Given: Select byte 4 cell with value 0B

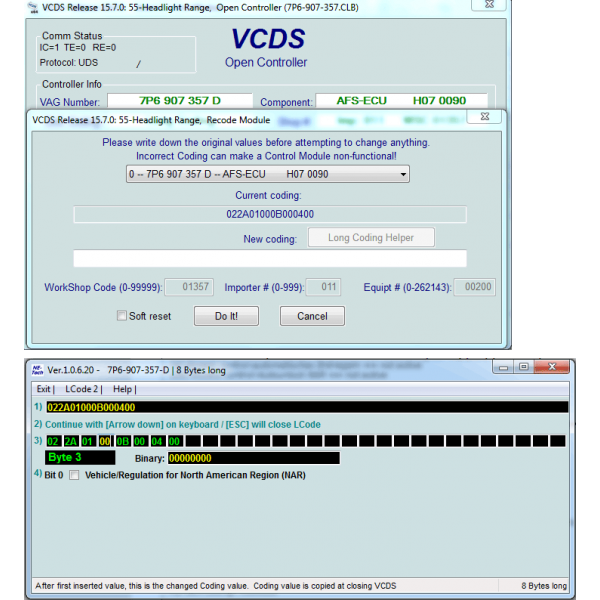Looking at the screenshot, I should pos(122,442).
